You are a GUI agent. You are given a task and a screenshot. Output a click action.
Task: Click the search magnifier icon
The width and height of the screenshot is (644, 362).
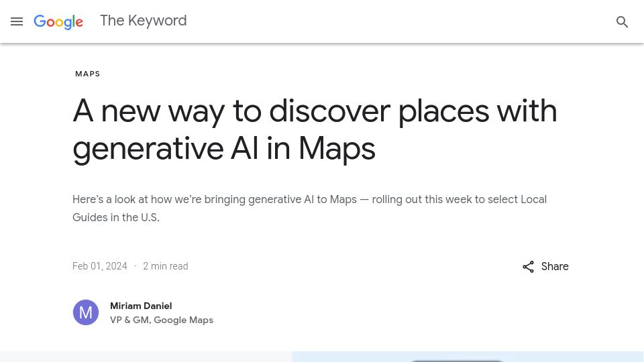click(622, 21)
